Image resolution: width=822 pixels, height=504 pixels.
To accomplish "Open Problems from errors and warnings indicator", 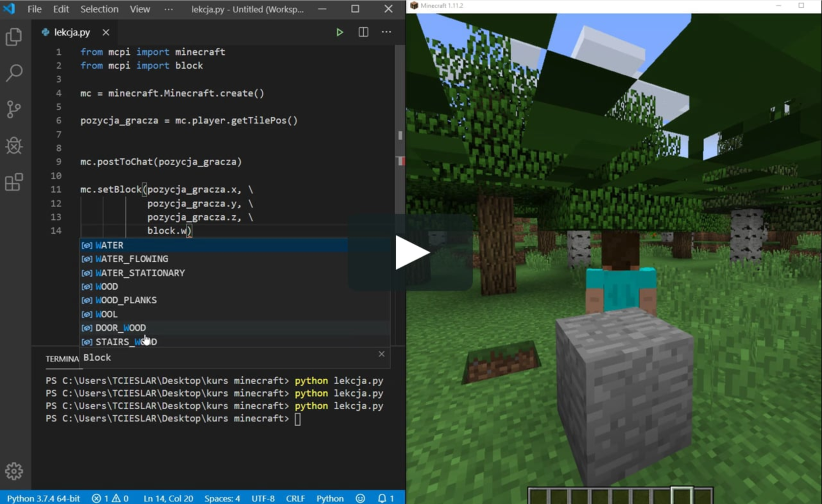I will click(110, 498).
